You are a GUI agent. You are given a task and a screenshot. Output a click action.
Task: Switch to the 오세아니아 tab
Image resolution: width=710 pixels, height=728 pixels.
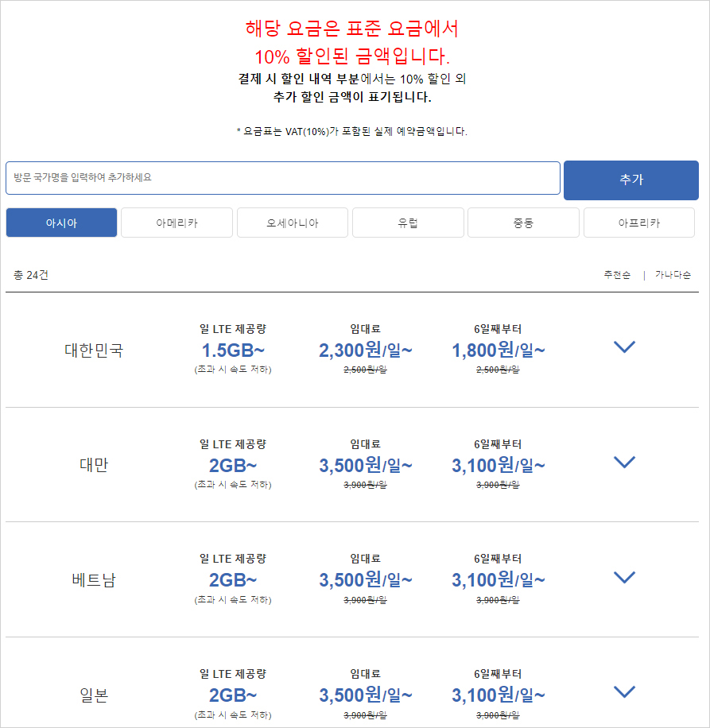pyautogui.click(x=293, y=223)
